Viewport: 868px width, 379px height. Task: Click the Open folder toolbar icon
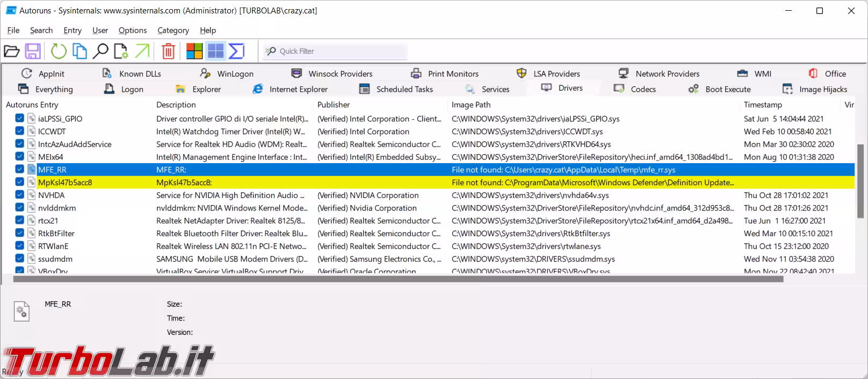(x=11, y=52)
